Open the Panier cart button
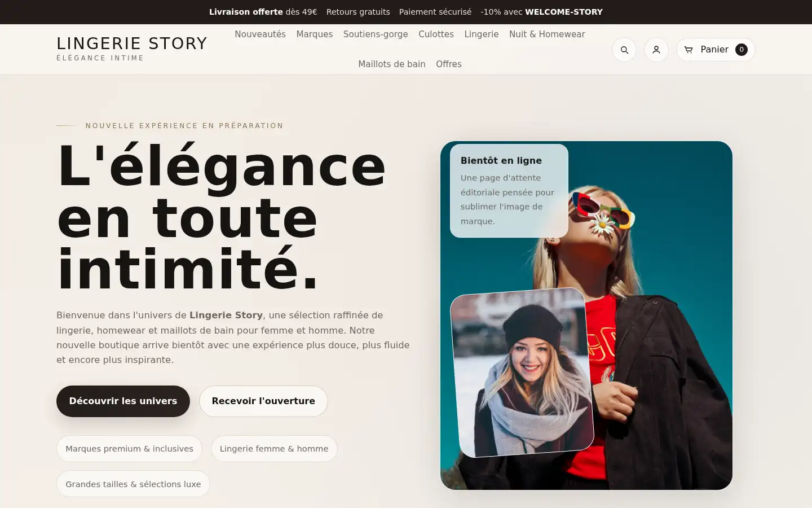The height and width of the screenshot is (508, 812). point(716,50)
